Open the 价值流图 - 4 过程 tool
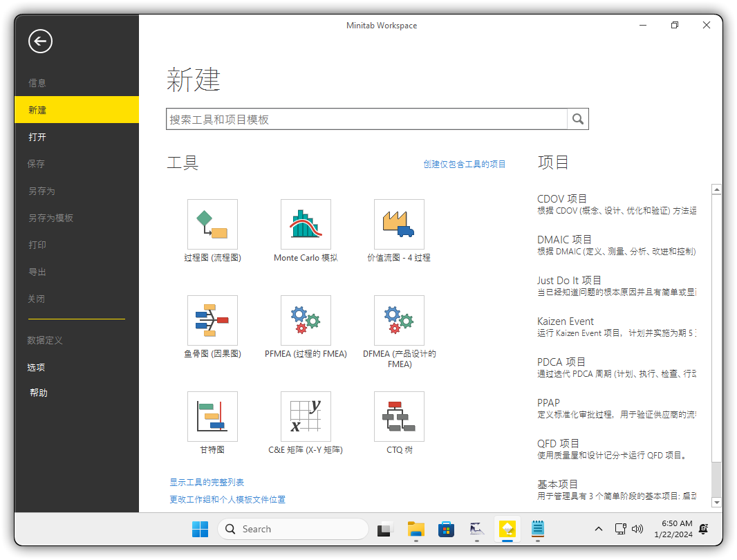This screenshot has height=560, width=737. 399,224
